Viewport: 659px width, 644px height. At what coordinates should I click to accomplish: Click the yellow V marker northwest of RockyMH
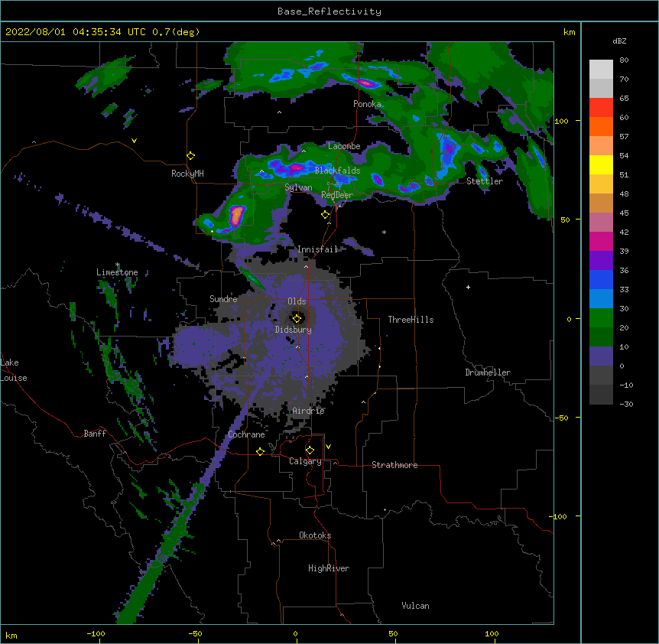click(134, 141)
